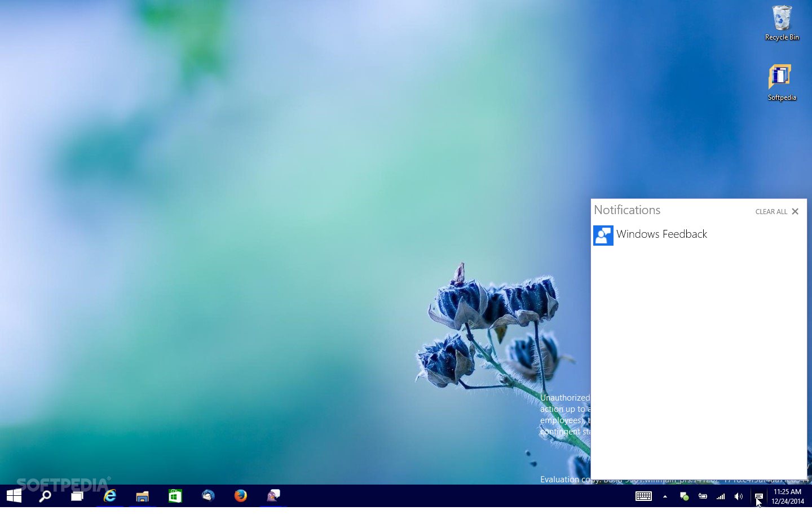Open the Windows Start menu
812x515 pixels.
pos(14,496)
